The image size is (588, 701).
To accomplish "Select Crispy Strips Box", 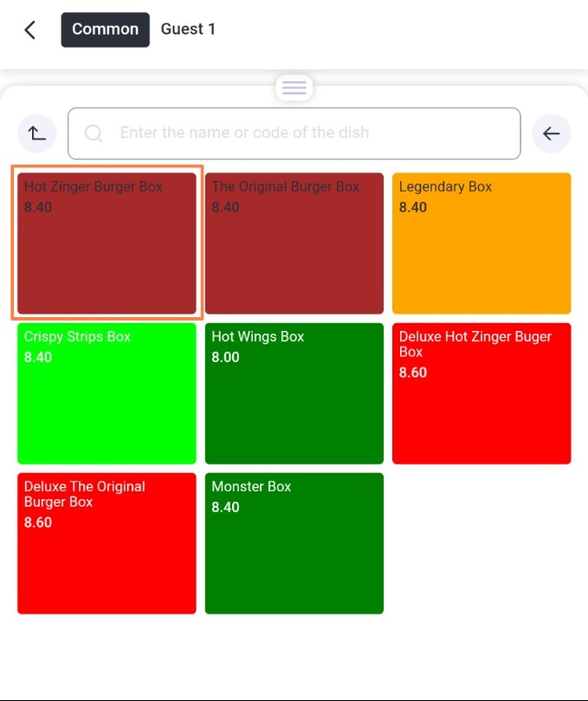I will click(107, 393).
